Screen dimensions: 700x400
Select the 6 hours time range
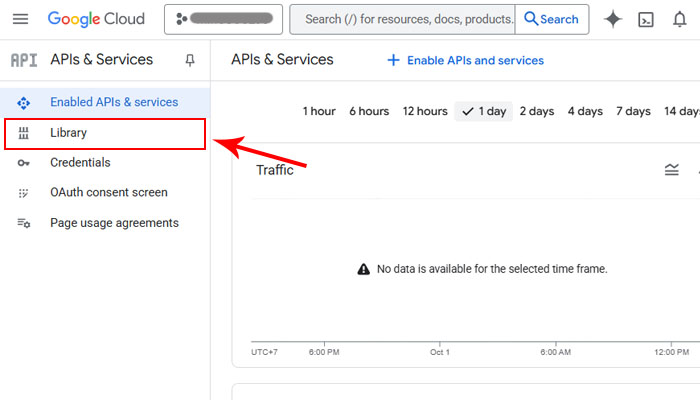coord(368,111)
